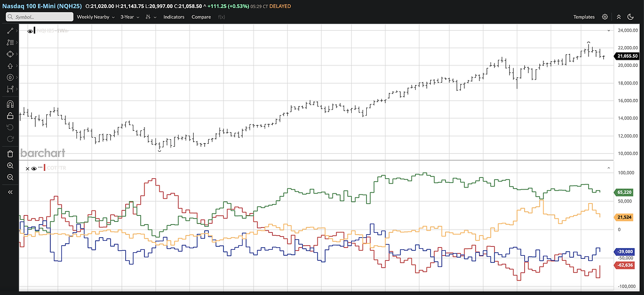Open the bar type selector dropdown

(150, 17)
